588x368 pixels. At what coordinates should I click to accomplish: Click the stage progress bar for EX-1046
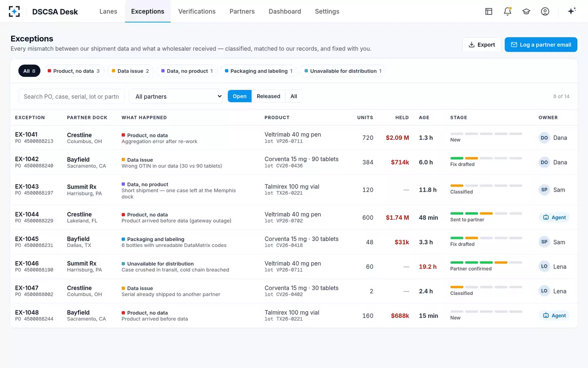click(x=486, y=263)
